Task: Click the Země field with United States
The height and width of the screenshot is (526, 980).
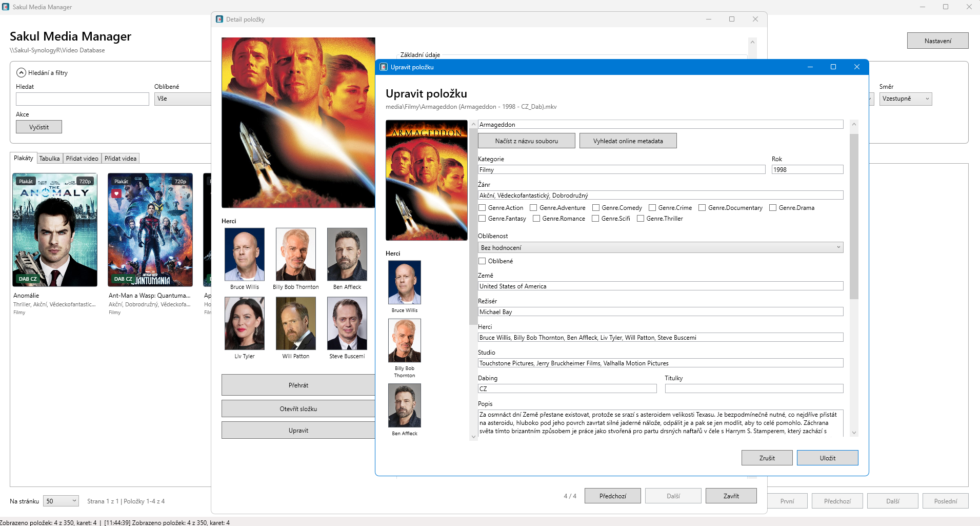Action: 661,286
